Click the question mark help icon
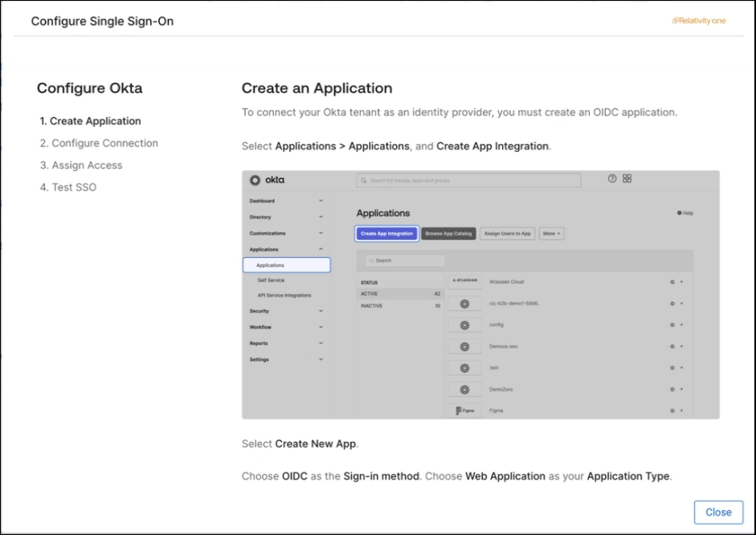Image resolution: width=756 pixels, height=535 pixels. pos(612,178)
